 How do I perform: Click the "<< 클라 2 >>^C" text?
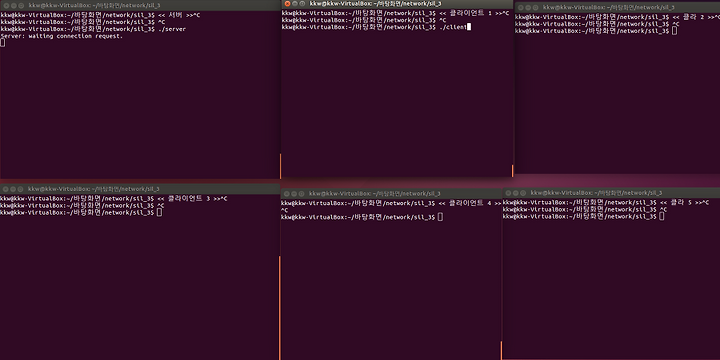pos(696,17)
